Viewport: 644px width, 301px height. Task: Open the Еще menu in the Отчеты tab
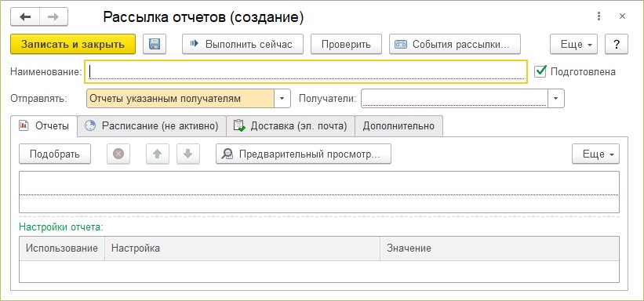[x=595, y=154]
